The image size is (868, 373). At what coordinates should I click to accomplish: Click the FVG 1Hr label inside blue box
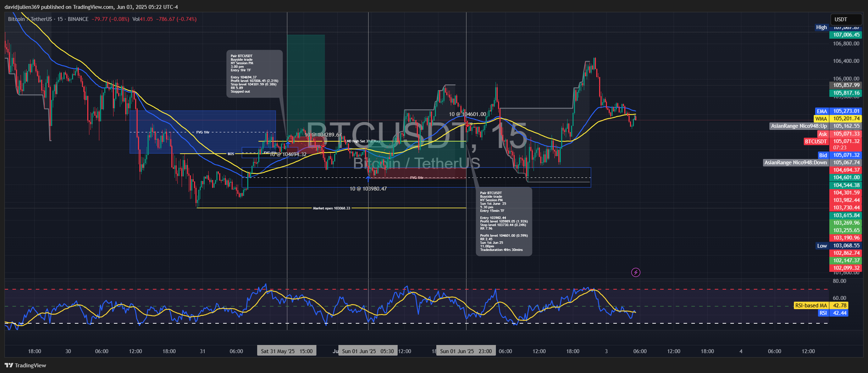(203, 132)
